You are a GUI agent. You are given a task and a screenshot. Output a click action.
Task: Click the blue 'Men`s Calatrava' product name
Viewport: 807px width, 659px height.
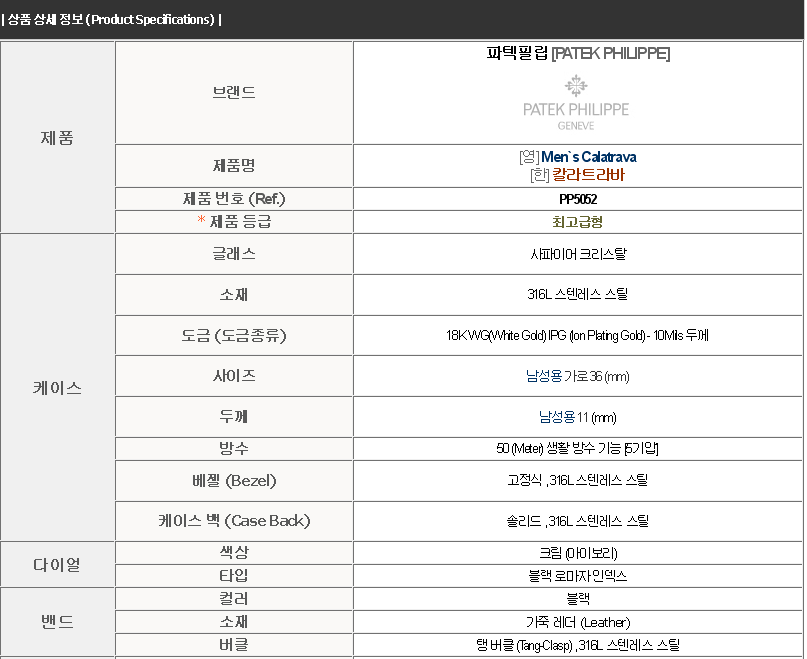tap(589, 157)
